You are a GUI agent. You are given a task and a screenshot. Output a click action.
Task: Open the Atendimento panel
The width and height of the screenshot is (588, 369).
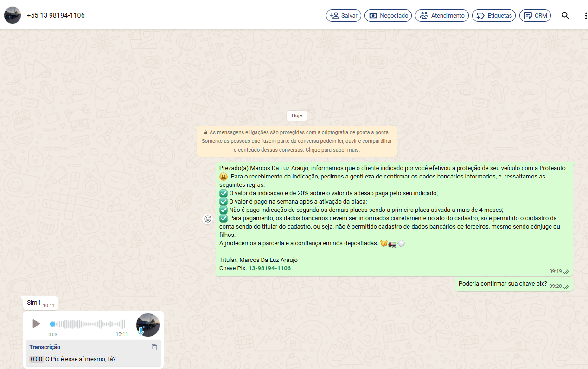[441, 16]
